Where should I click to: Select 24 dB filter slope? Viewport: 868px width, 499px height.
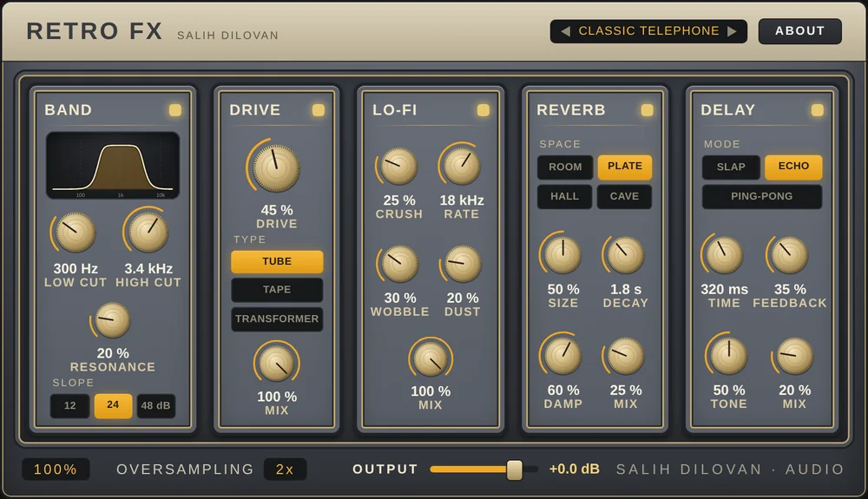(x=113, y=405)
